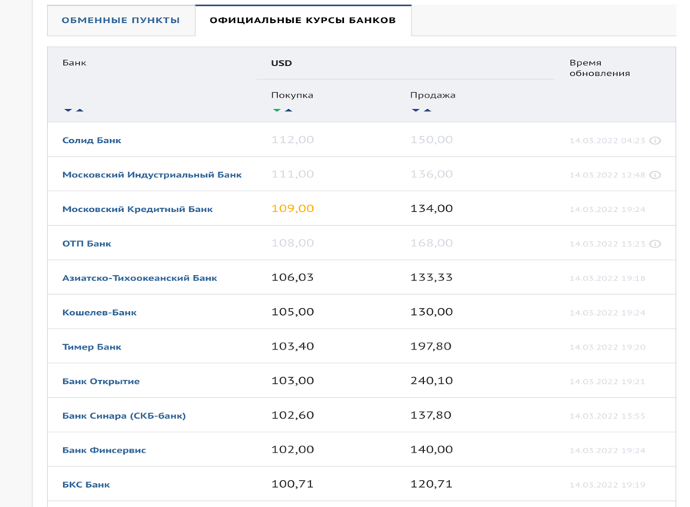This screenshot has width=690, height=507.
Task: Click Тимер Банк bank name
Action: click(92, 347)
